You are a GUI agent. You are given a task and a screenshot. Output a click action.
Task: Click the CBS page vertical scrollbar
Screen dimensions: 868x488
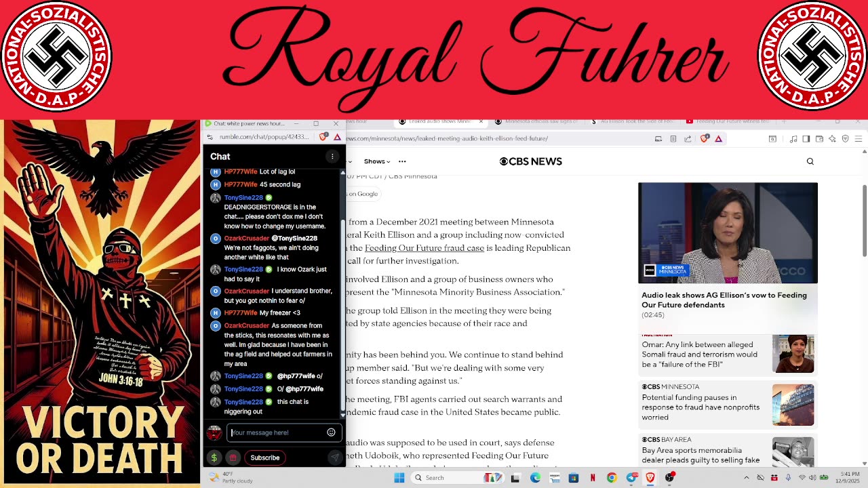(864, 220)
